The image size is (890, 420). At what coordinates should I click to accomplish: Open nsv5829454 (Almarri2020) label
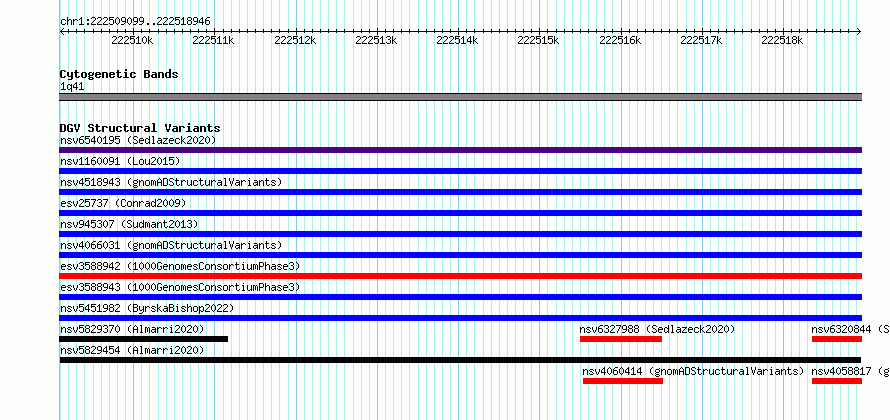[132, 350]
